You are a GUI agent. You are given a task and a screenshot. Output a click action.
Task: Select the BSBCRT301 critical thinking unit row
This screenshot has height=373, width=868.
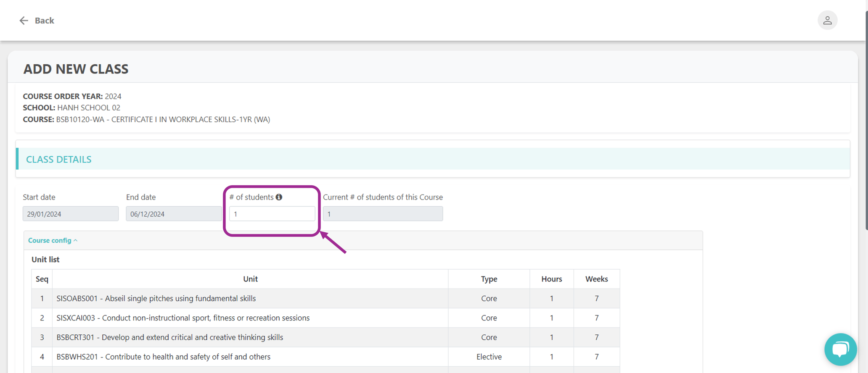[x=325, y=337]
